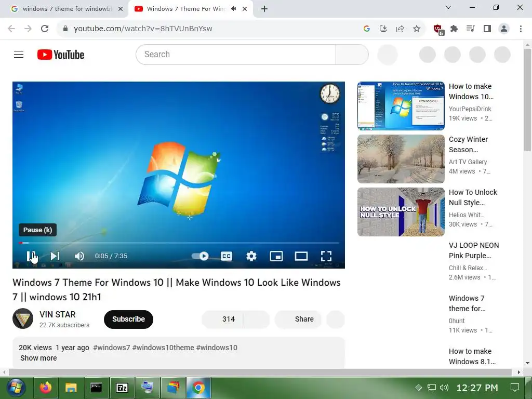Click the horizontal page scrollbar
Image resolution: width=532 pixels, height=399 pixels.
point(260,372)
